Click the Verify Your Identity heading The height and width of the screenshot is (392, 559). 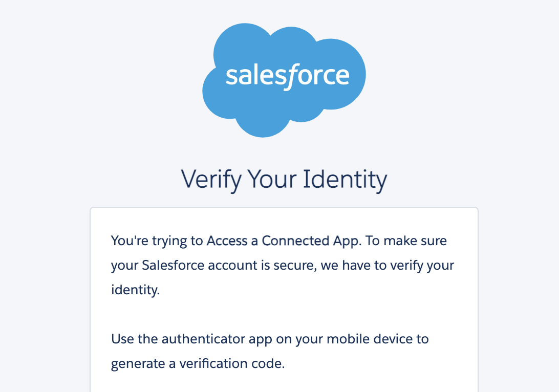pyautogui.click(x=284, y=180)
